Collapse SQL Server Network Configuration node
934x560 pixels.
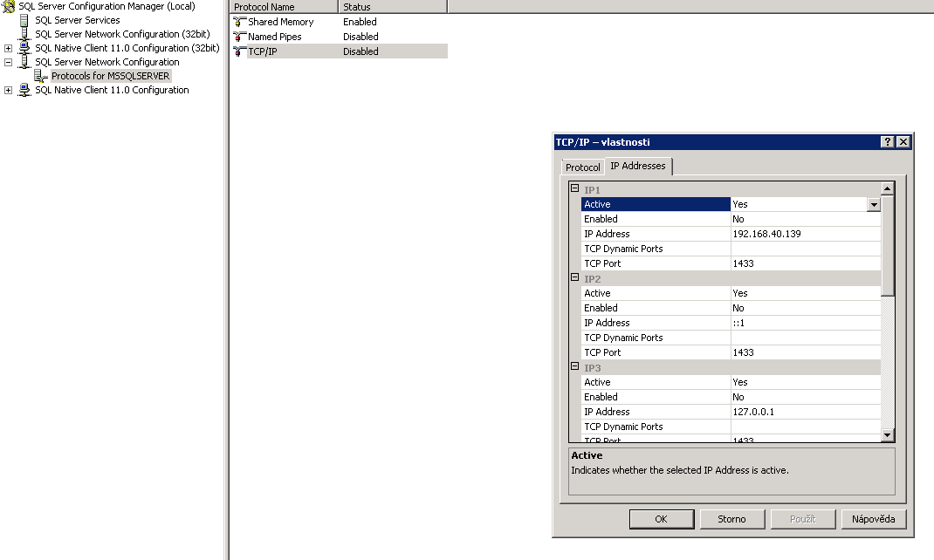tap(9, 62)
